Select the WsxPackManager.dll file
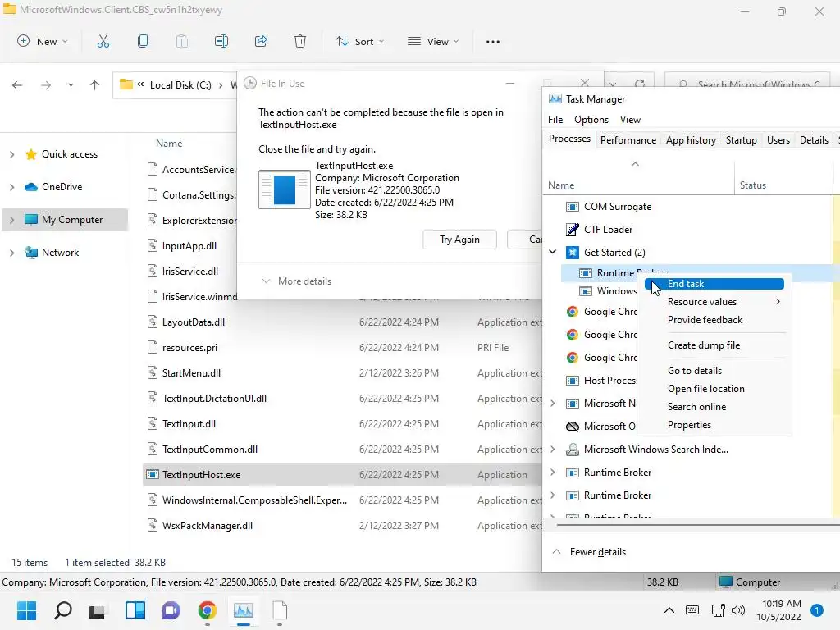This screenshot has width=840, height=630. [208, 526]
